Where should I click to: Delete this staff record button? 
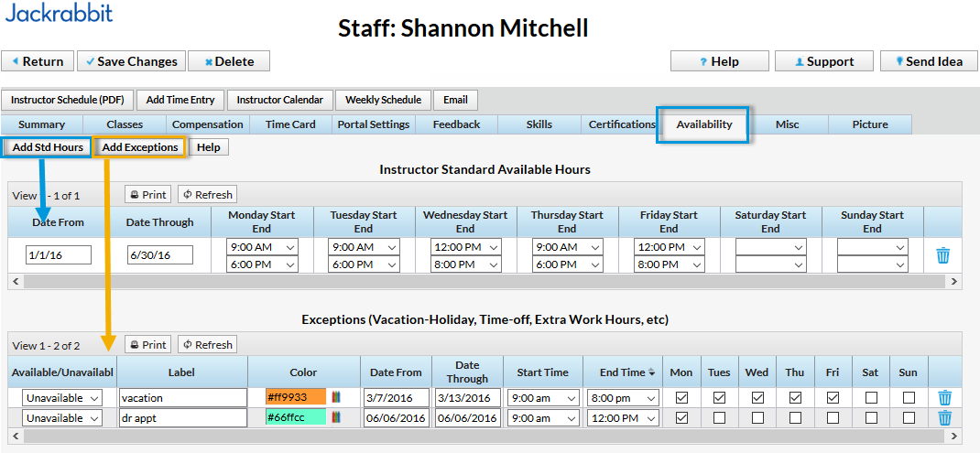tap(229, 61)
